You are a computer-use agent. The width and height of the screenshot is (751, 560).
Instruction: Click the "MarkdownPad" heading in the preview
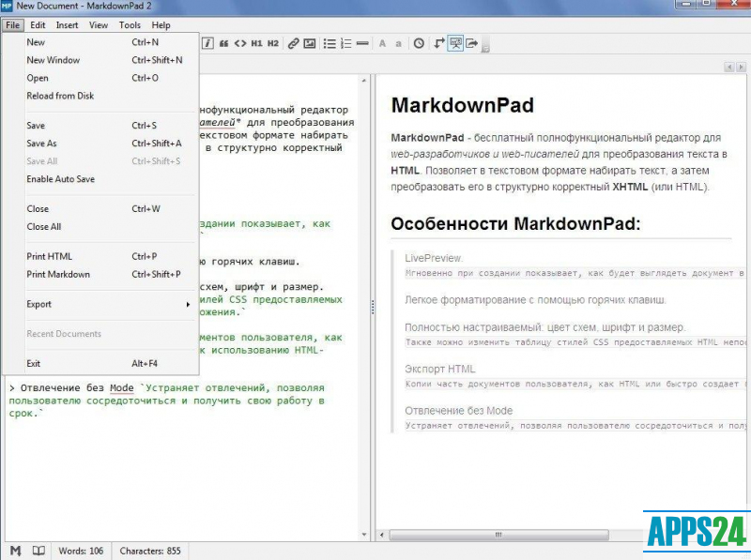tap(462, 105)
